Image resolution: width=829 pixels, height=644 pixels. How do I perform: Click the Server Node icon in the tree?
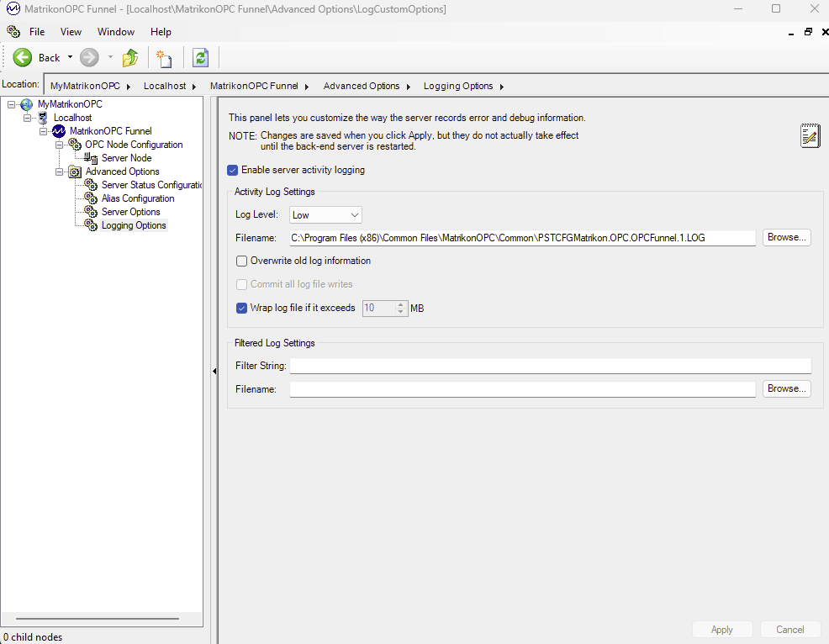(x=91, y=157)
